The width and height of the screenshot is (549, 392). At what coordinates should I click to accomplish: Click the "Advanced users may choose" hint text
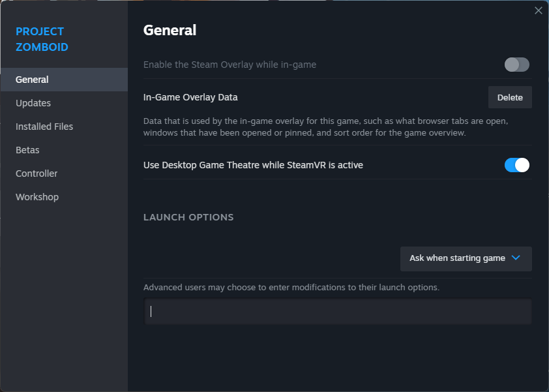tap(291, 287)
